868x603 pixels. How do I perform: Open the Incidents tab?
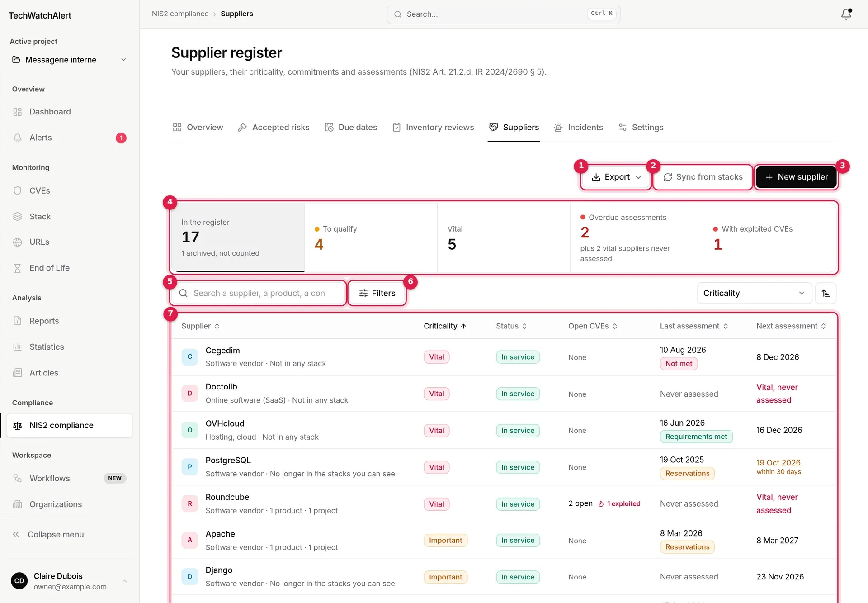point(578,128)
